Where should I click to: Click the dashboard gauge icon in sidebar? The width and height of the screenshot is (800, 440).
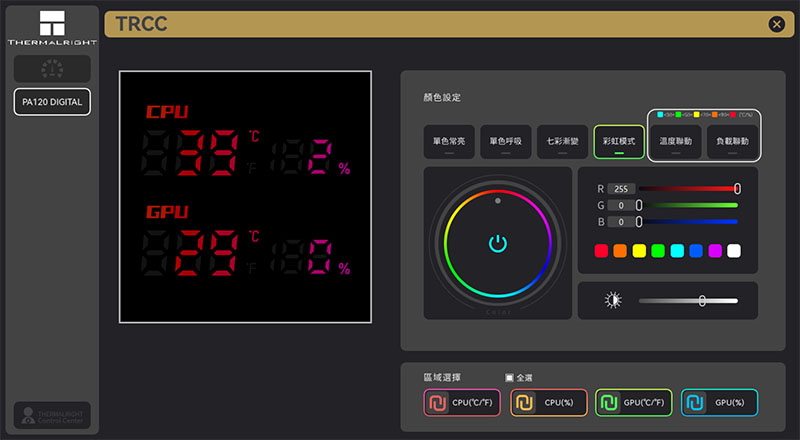(52, 68)
